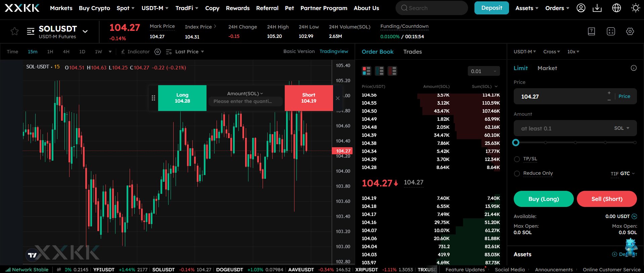
Task: Open the order book precision 0.01 dropdown
Action: [484, 71]
